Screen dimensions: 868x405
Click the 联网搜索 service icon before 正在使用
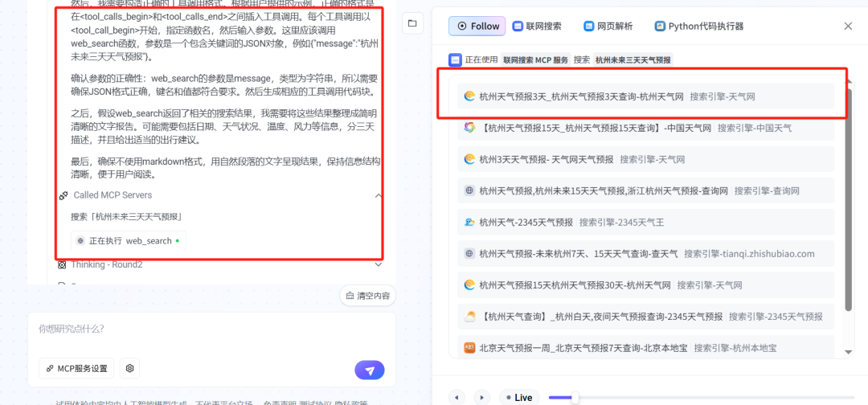pos(455,59)
